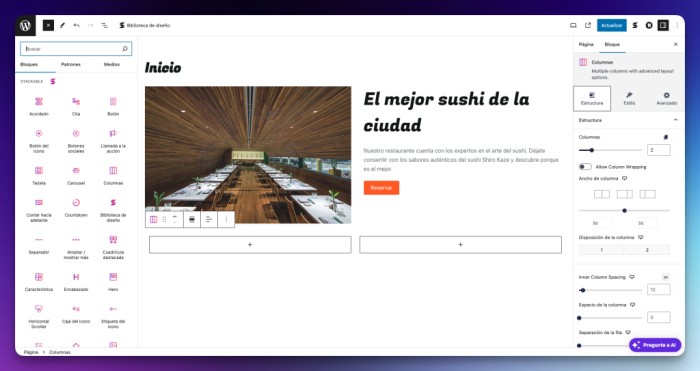Image resolution: width=700 pixels, height=371 pixels.
Task: Insert the Acordeón block
Action: click(39, 107)
